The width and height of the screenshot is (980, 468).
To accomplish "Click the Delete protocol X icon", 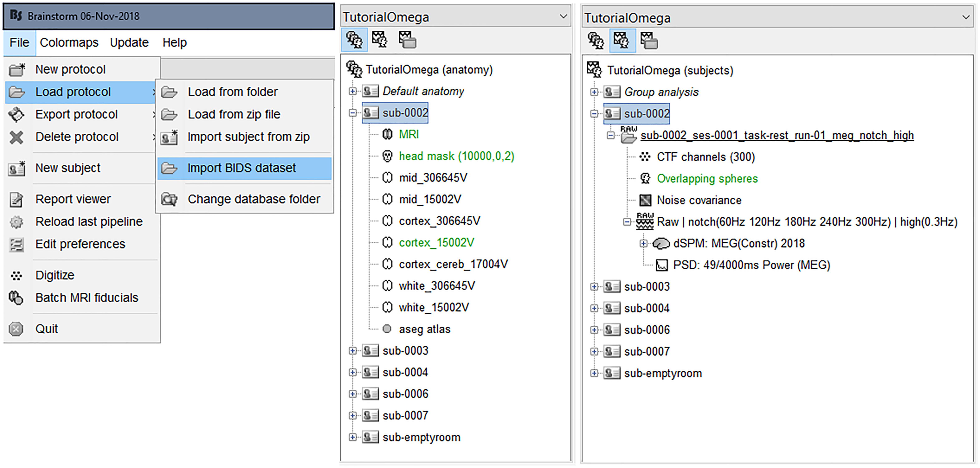I will (x=16, y=137).
